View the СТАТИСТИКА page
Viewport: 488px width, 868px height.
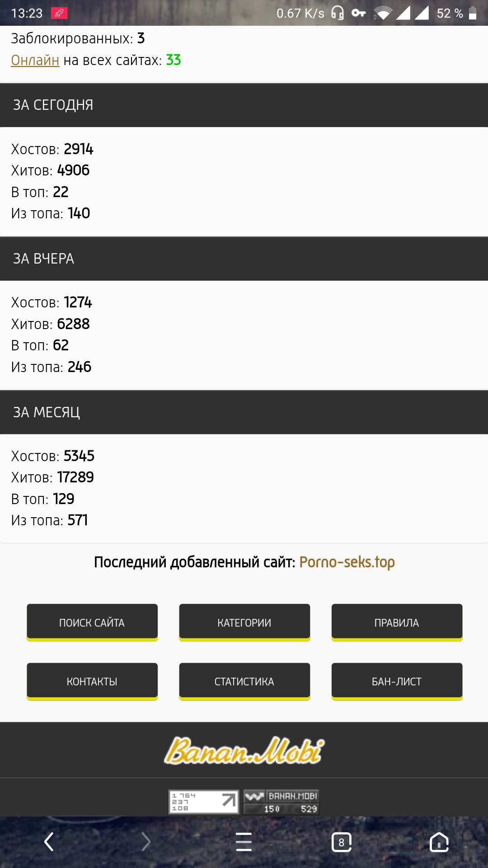coord(244,681)
